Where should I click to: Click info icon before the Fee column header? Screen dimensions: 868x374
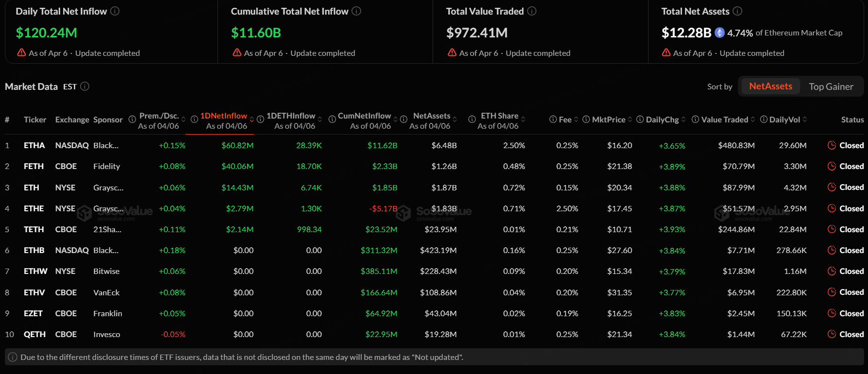[x=553, y=119]
